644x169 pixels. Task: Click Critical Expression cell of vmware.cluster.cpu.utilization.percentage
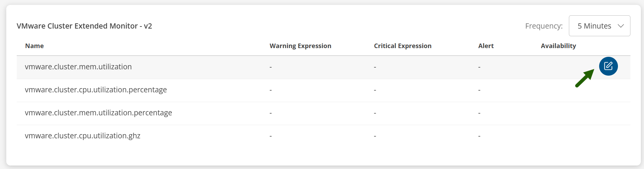[375, 90]
